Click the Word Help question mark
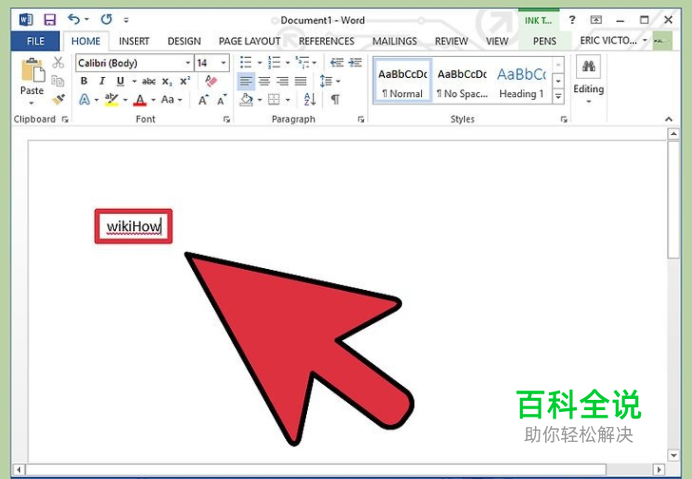This screenshot has height=479, width=692. pyautogui.click(x=572, y=20)
